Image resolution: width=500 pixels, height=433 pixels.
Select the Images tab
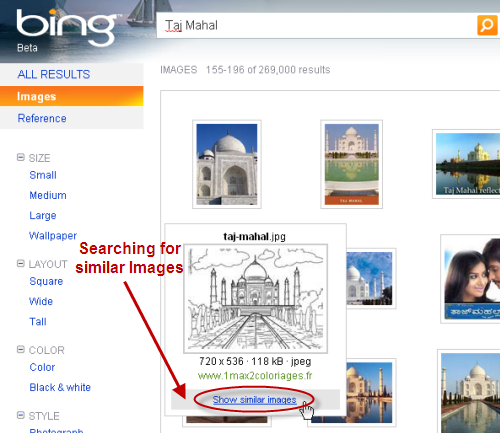72,96
